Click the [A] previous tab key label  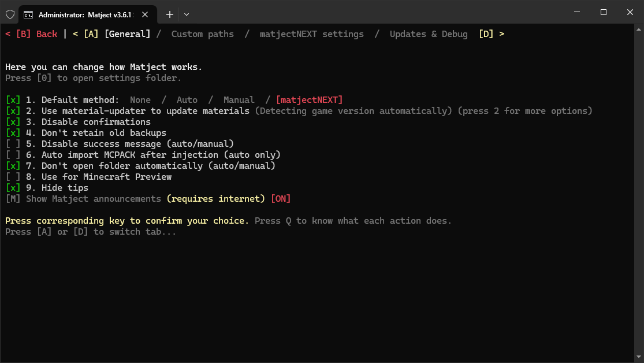(91, 34)
